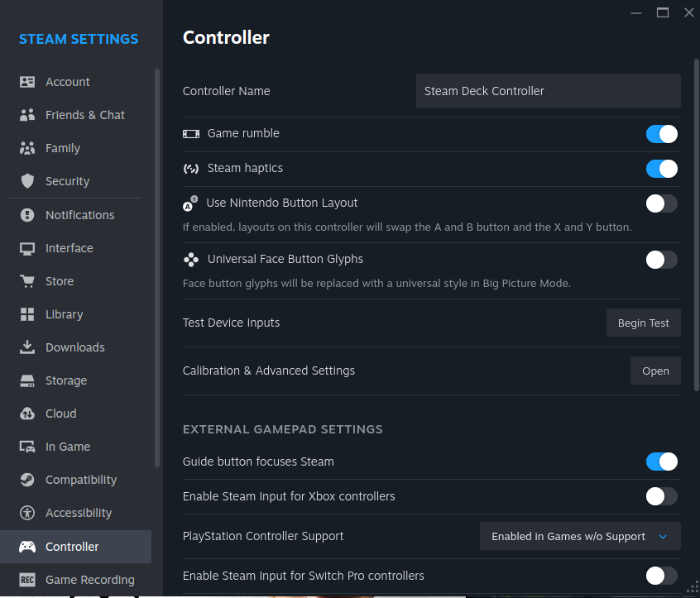Enable Use Nintendo Button Layout
The height and width of the screenshot is (598, 700).
[661, 203]
